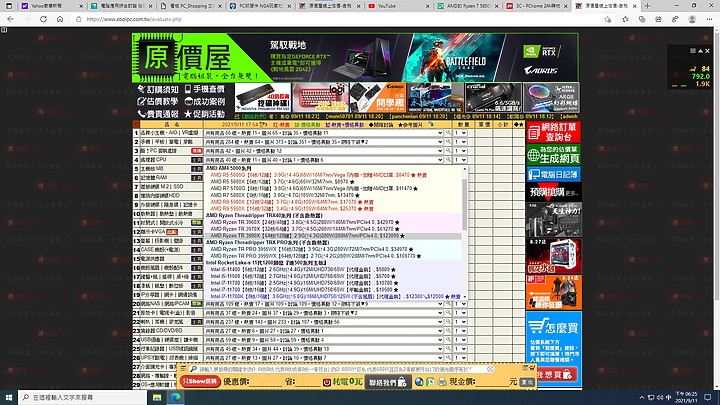Screen dimensions: 720x405
Task: Open the Logi pink keyboard promo thumbnail
Action: [x=321, y=98]
